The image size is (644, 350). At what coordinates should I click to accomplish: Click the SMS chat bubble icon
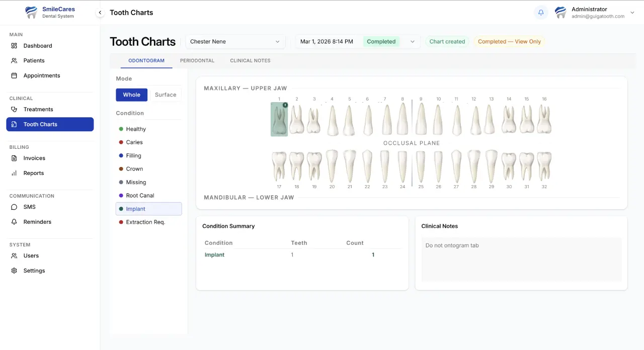14,207
